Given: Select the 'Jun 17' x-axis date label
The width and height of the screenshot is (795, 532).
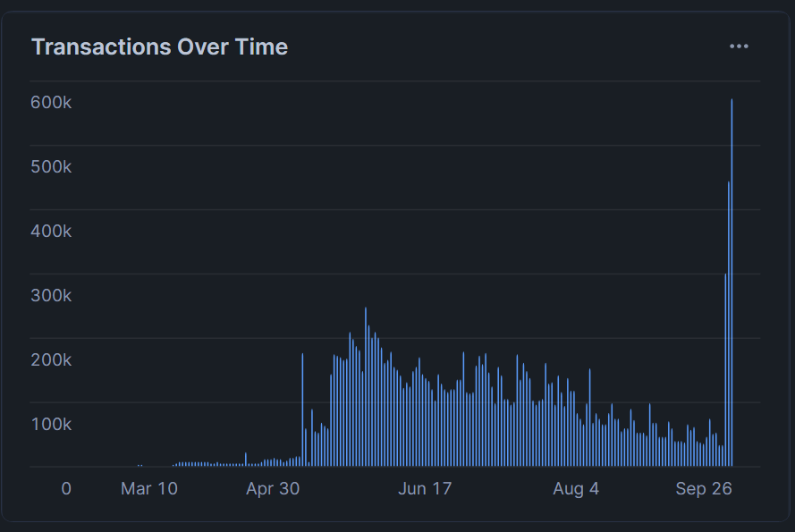Looking at the screenshot, I should 425,488.
